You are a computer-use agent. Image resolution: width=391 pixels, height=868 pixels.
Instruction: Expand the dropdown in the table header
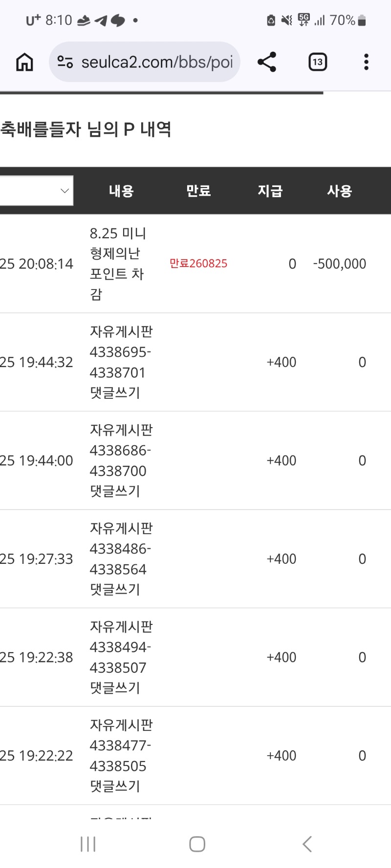coord(37,190)
